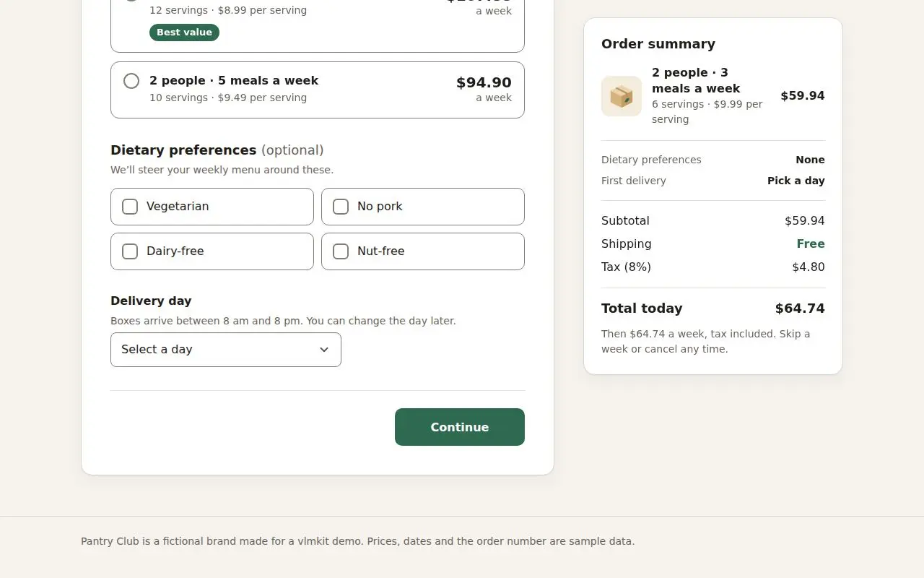Open the Select a day dropdown

pyautogui.click(x=226, y=350)
